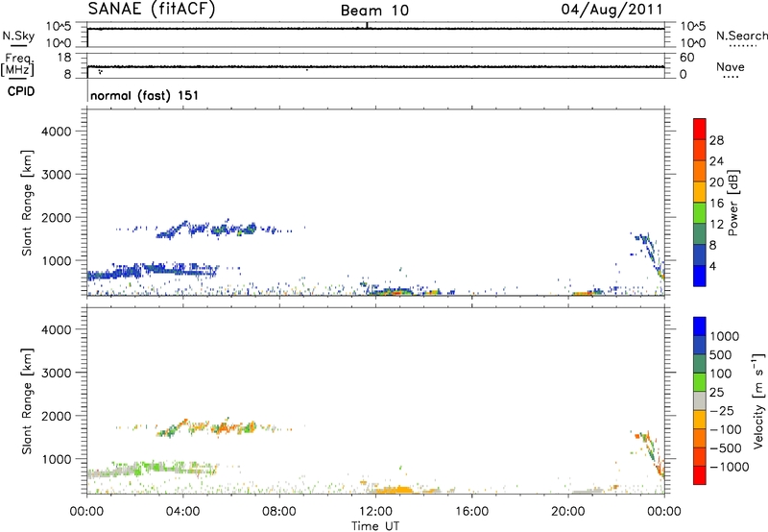Click the '04:00' time axis label

pos(182,512)
